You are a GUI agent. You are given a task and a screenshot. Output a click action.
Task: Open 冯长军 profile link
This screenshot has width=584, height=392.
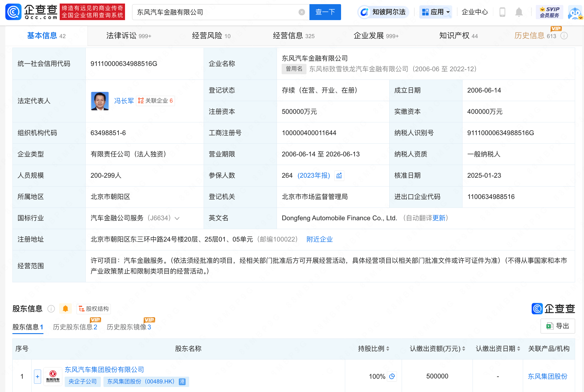124,101
